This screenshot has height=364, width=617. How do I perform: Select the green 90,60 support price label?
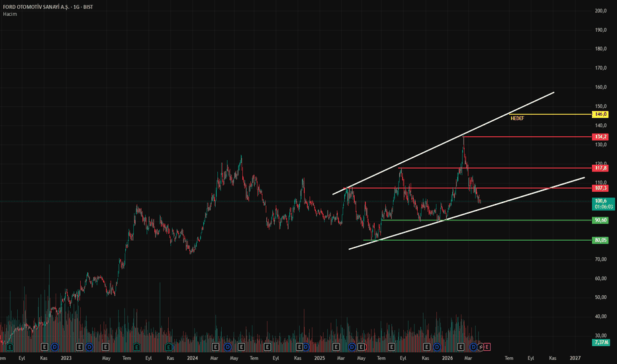tap(600, 220)
